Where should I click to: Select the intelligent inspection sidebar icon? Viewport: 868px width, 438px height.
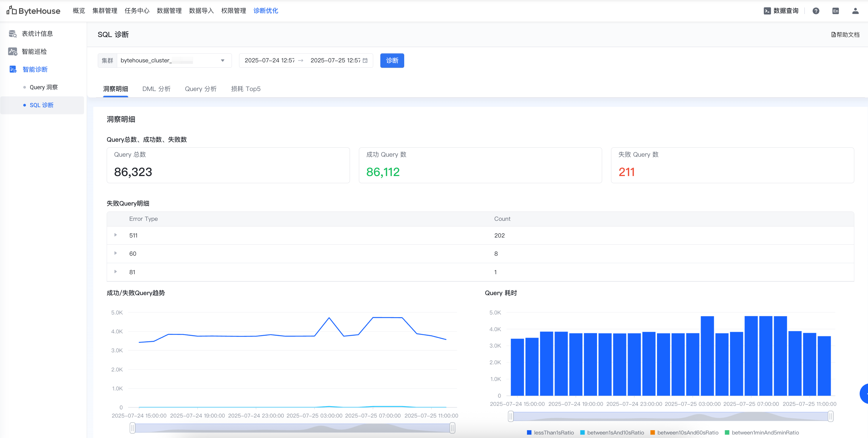(x=13, y=52)
